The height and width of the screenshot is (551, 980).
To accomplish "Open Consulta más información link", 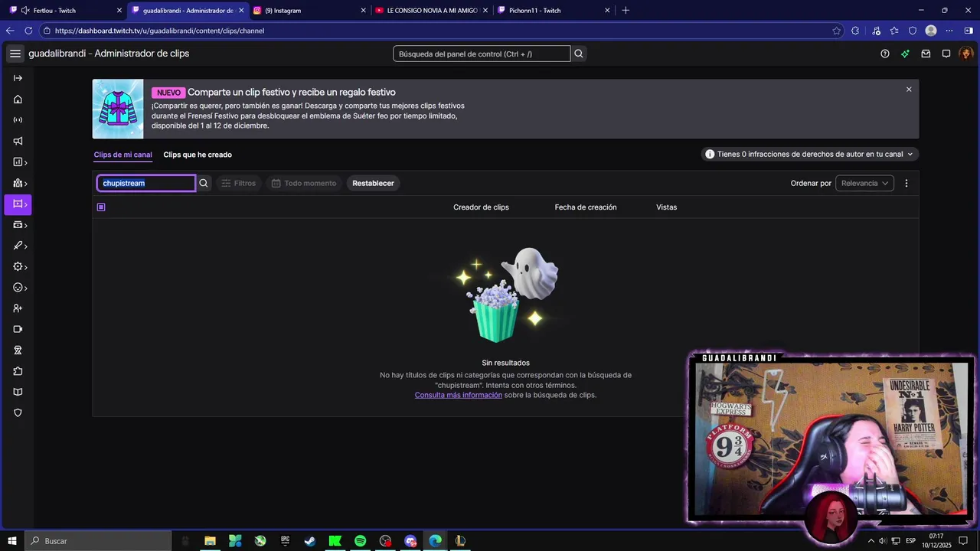I will click(459, 395).
